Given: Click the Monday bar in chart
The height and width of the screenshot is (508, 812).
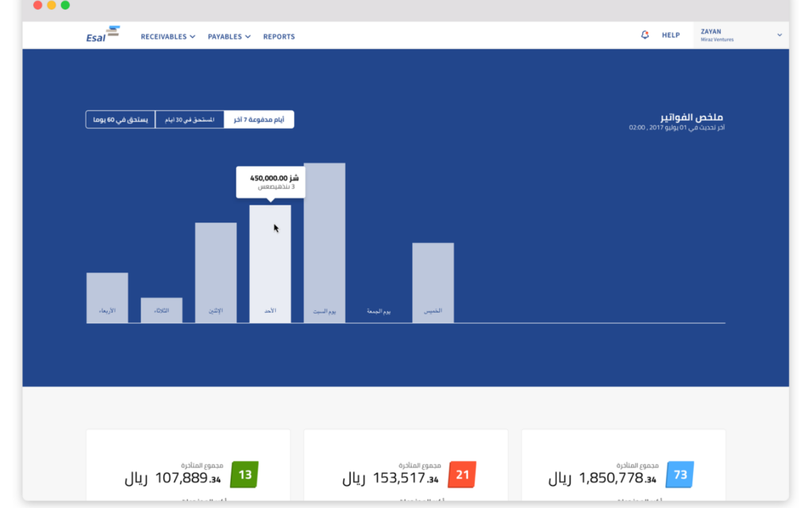Looking at the screenshot, I should pyautogui.click(x=216, y=272).
